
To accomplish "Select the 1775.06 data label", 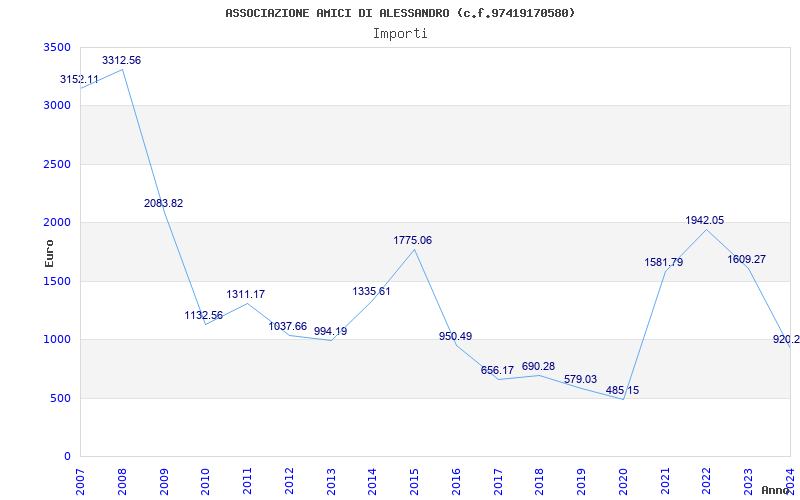I will coord(413,240).
